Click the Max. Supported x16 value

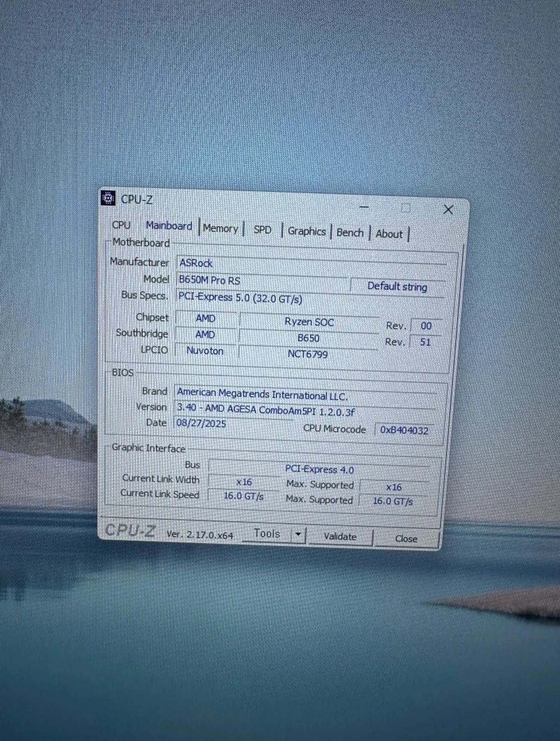394,487
